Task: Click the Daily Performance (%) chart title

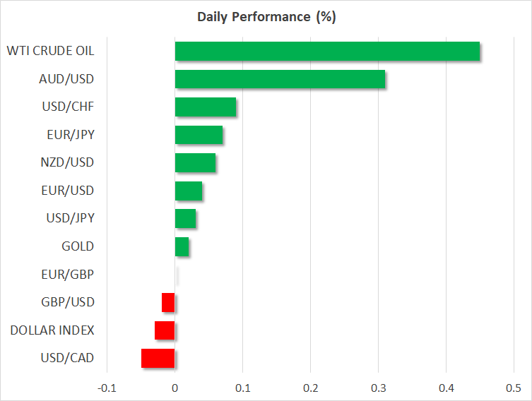Action: 266,18
